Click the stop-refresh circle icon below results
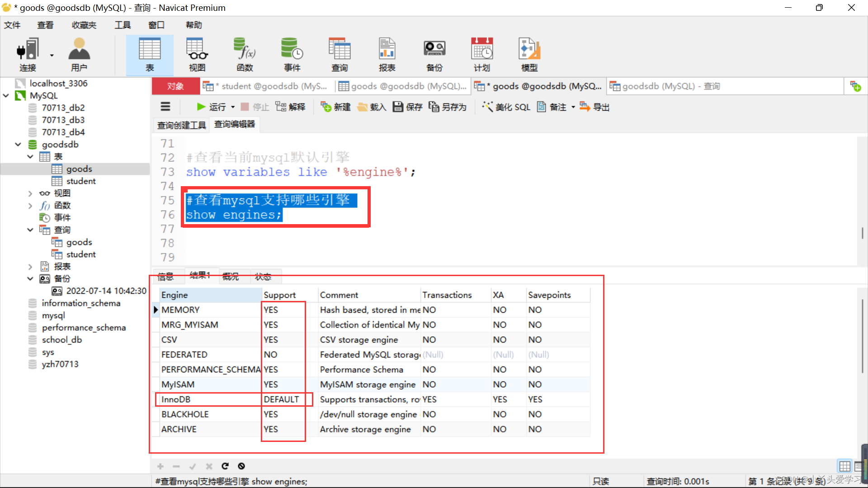The height and width of the screenshot is (488, 868). 241,466
